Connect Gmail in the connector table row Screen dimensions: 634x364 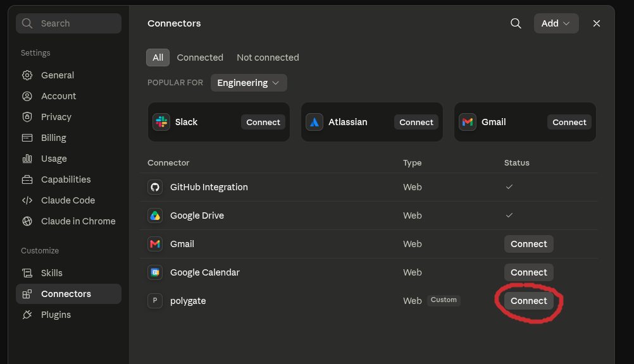click(528, 244)
